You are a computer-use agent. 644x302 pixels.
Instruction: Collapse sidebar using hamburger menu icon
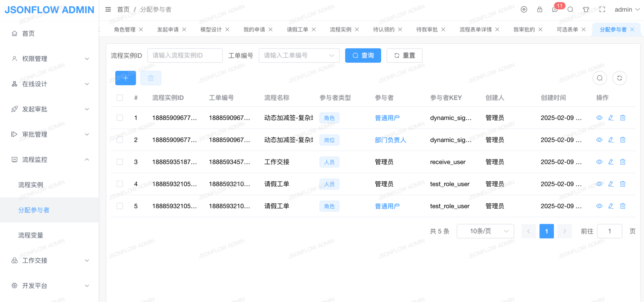click(108, 9)
